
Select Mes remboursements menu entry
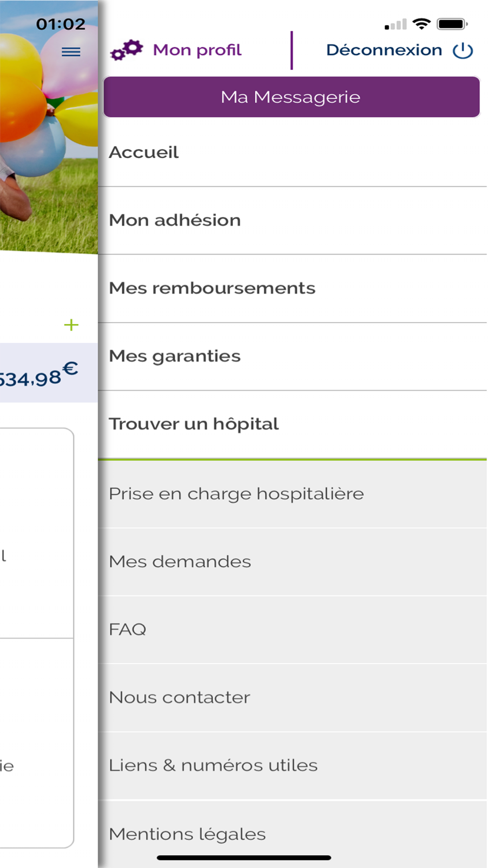point(212,288)
